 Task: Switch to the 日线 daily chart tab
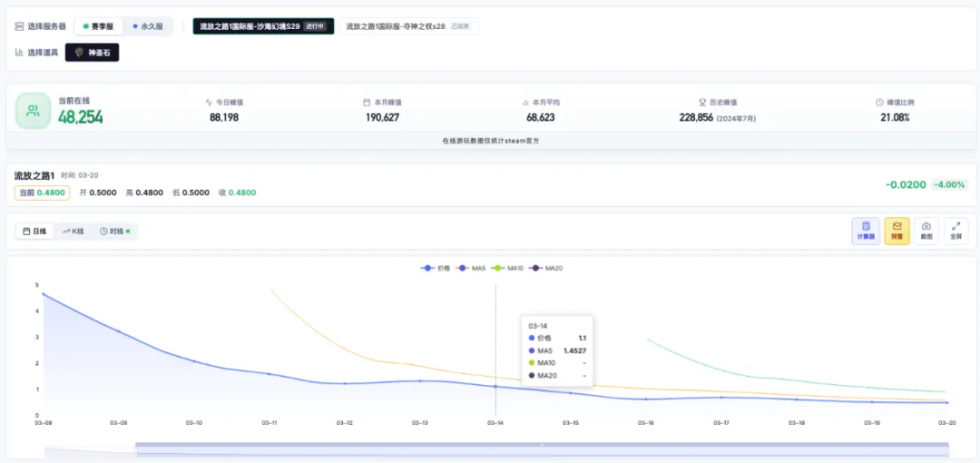(x=35, y=231)
